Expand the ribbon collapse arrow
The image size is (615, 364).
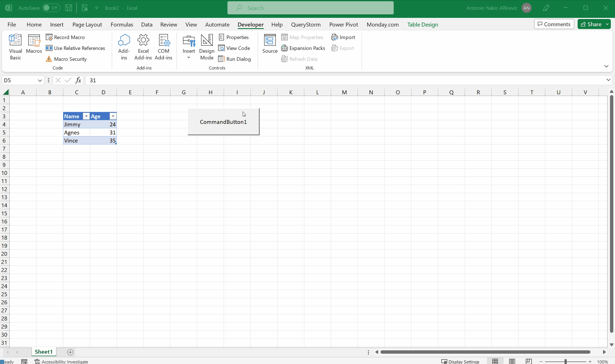pyautogui.click(x=606, y=66)
